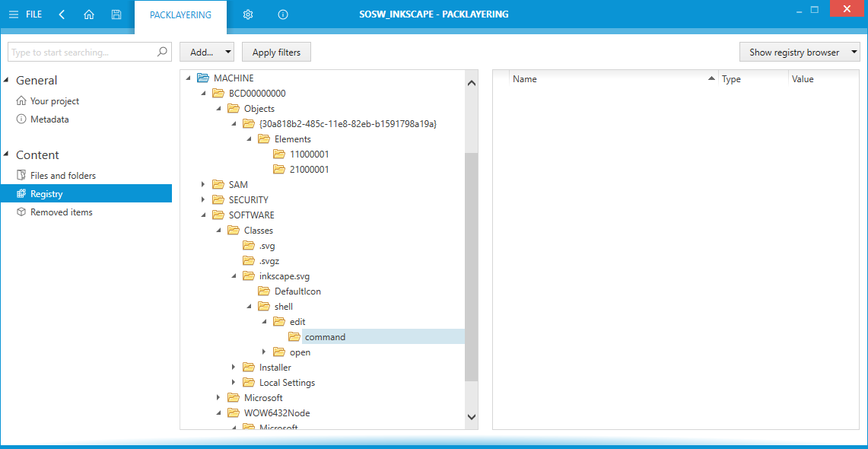
Task: Select the .svg key
Action: point(267,245)
